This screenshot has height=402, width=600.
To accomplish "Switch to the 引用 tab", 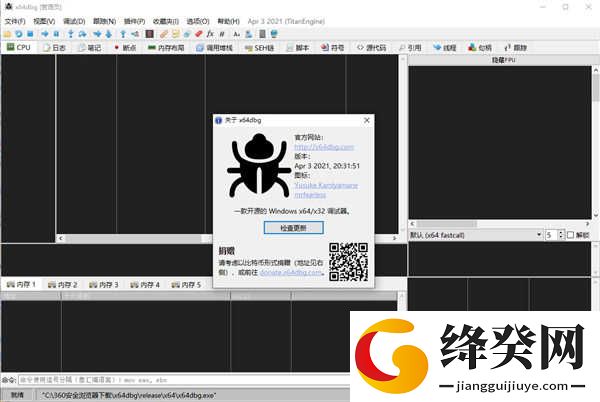I will 410,48.
